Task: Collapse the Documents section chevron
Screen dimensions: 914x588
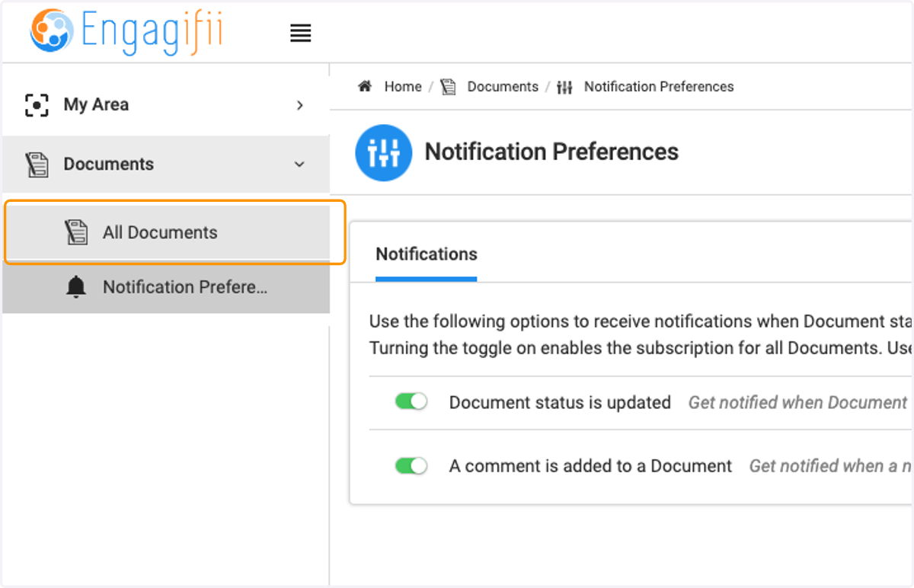Action: (x=300, y=165)
